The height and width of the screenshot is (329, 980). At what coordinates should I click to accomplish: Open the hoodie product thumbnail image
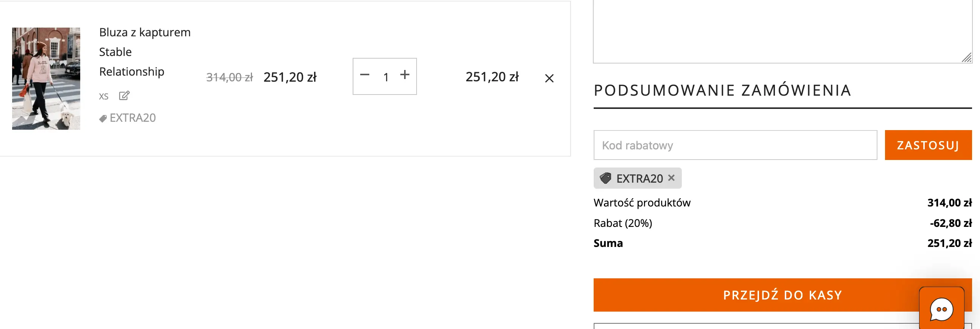46,78
